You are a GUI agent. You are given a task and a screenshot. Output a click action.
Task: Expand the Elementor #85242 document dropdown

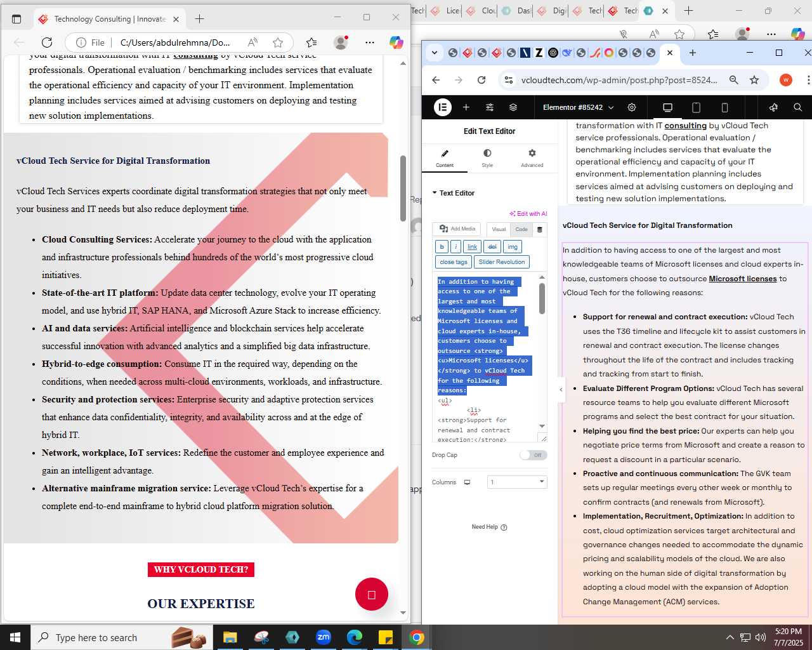(x=579, y=107)
